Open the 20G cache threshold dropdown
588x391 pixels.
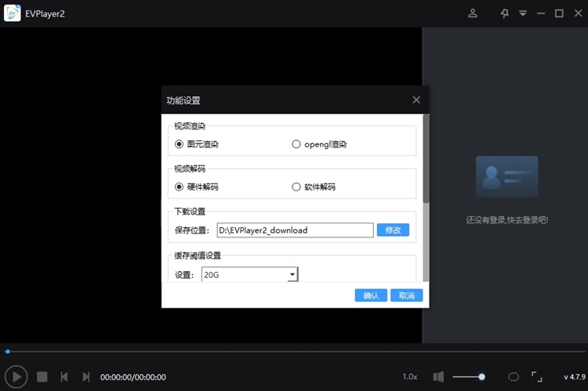tap(250, 275)
